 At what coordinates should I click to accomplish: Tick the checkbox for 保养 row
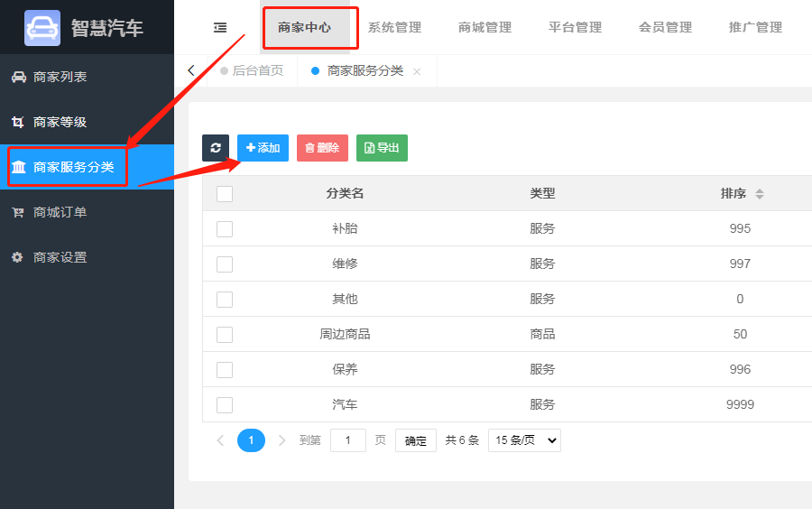[225, 370]
